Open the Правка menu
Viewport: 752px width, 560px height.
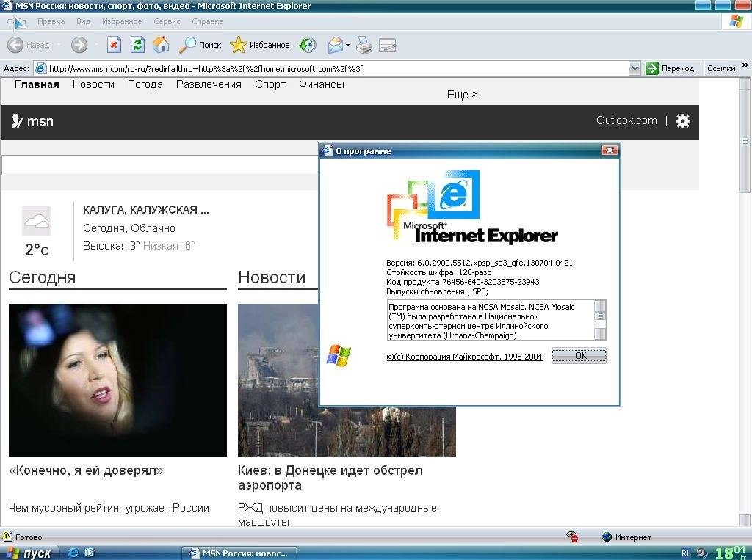(x=51, y=21)
